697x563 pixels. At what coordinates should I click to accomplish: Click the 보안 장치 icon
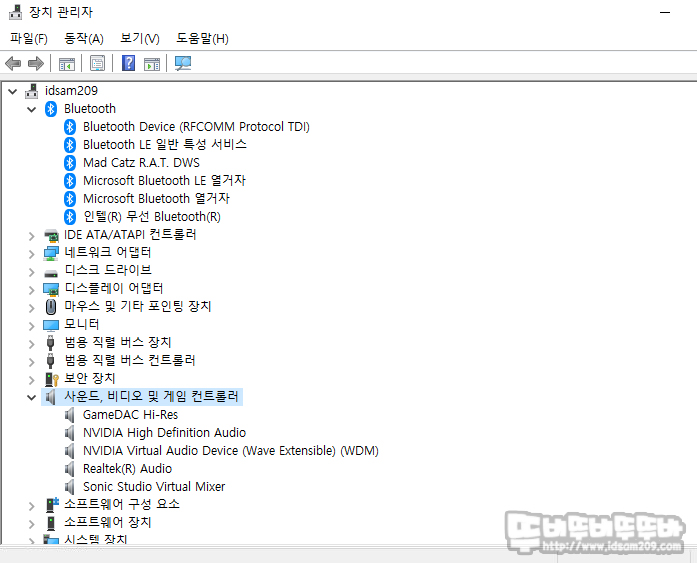[52, 379]
